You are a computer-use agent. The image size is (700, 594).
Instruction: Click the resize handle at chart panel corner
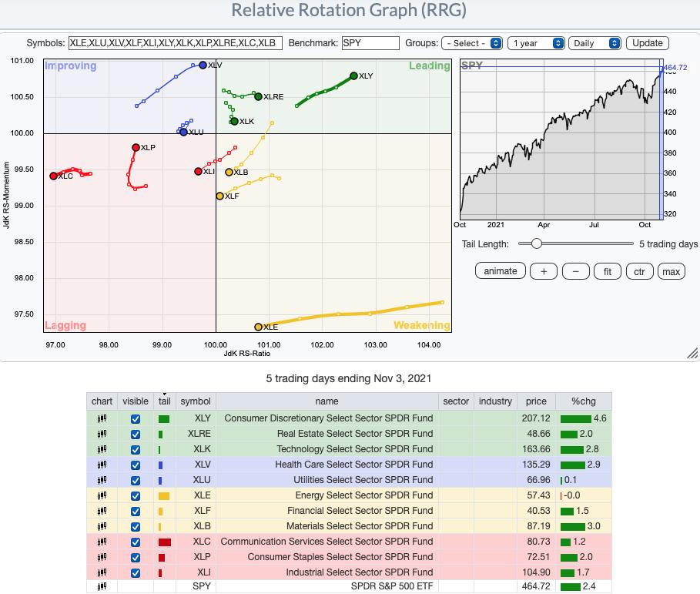692,354
